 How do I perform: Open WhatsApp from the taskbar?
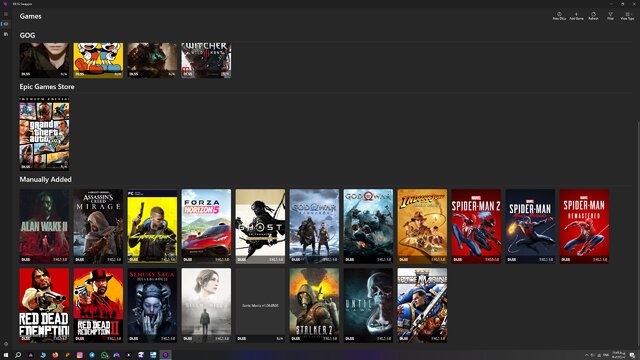pyautogui.click(x=104, y=355)
